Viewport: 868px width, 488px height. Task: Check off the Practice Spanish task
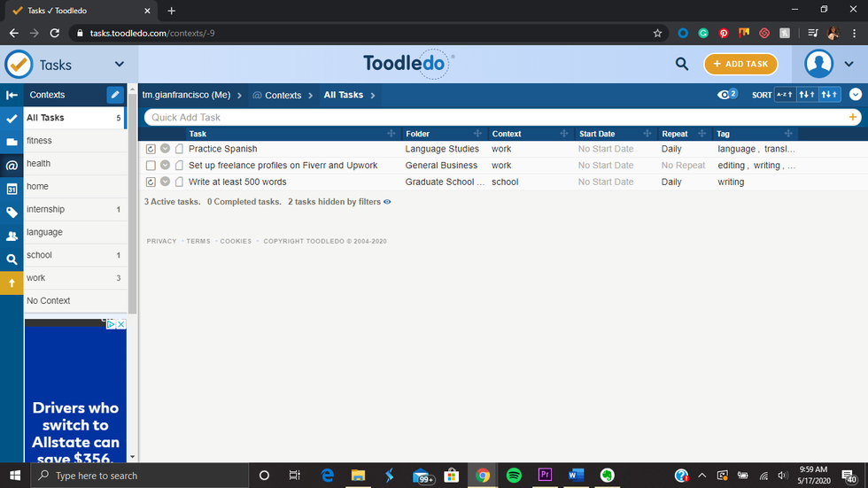coord(151,150)
